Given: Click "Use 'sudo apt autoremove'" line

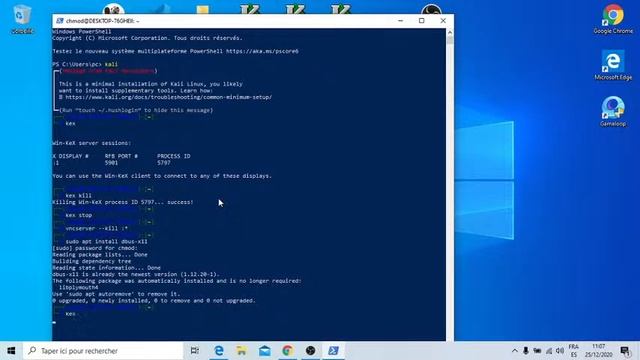Looking at the screenshot, I should pyautogui.click(x=116, y=294).
